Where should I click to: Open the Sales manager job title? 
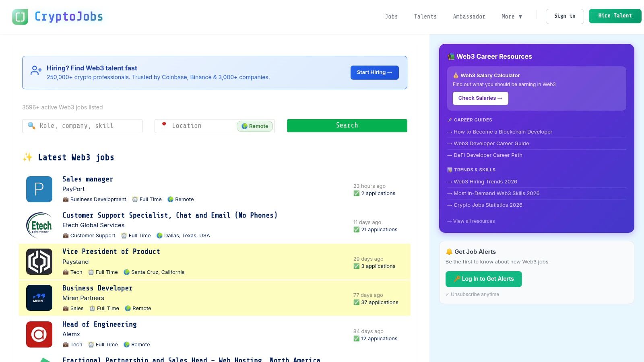(88, 179)
